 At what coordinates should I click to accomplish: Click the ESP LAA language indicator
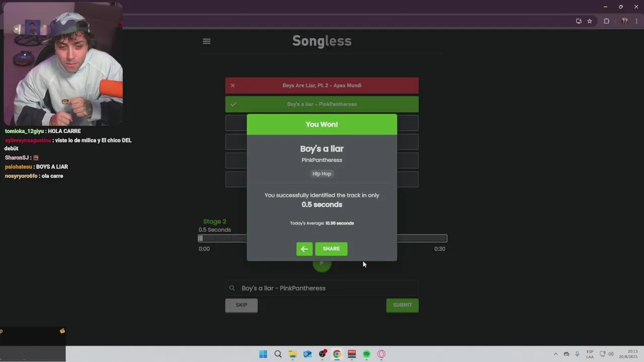tap(590, 354)
